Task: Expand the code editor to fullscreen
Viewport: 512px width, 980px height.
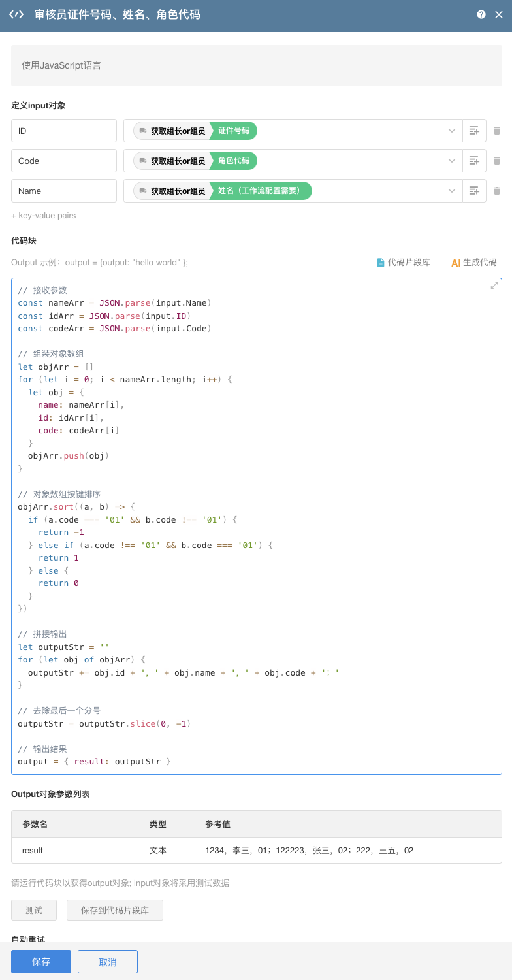Action: [494, 286]
